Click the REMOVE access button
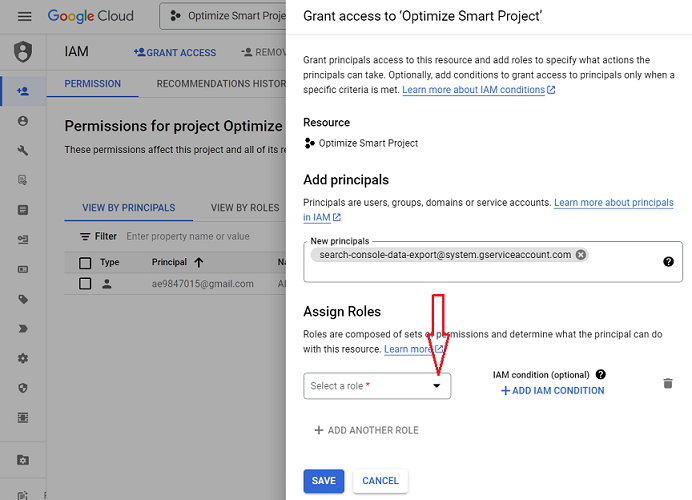692x500 pixels. [263, 53]
